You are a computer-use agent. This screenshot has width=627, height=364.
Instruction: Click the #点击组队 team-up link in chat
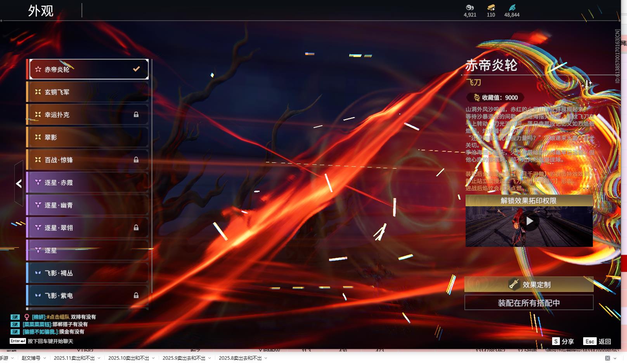(58, 317)
